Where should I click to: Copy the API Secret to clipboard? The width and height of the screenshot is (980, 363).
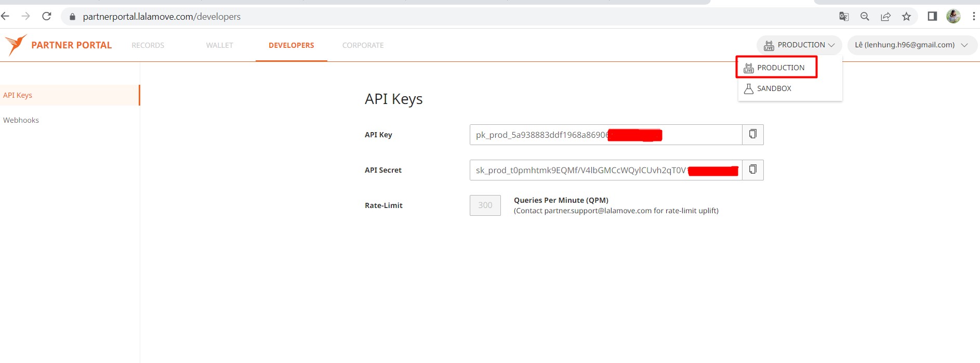click(x=752, y=170)
